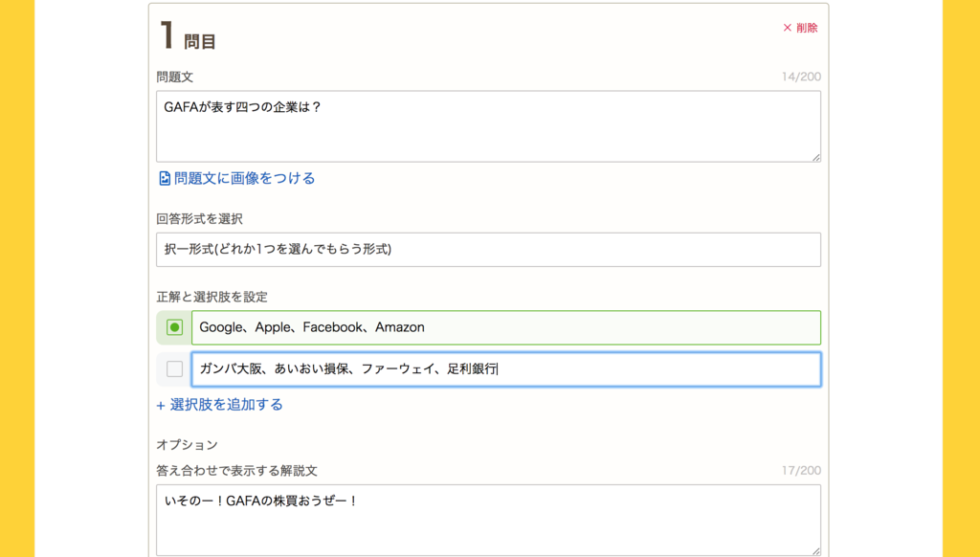This screenshot has width=980, height=557.
Task: Click the 回答形式を選択 label
Action: click(x=199, y=219)
